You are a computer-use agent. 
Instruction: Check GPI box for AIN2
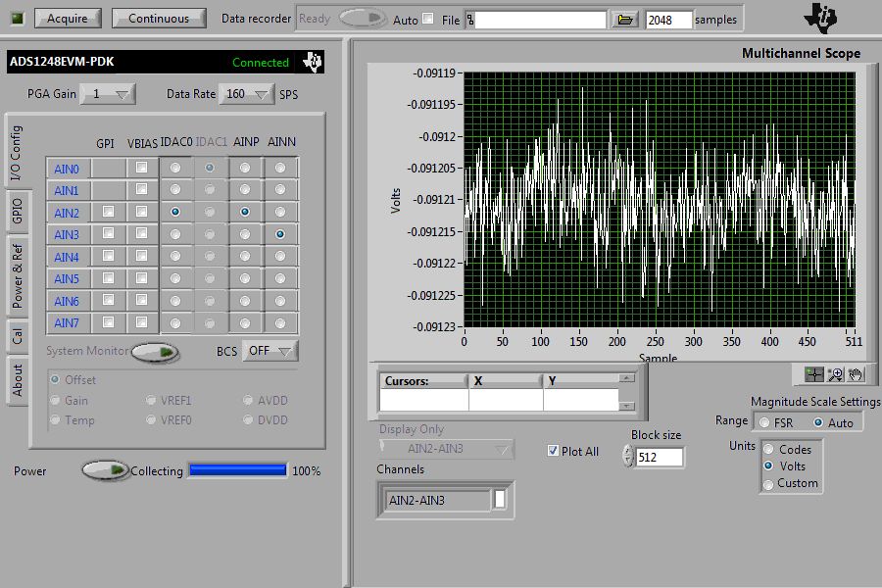pos(108,212)
